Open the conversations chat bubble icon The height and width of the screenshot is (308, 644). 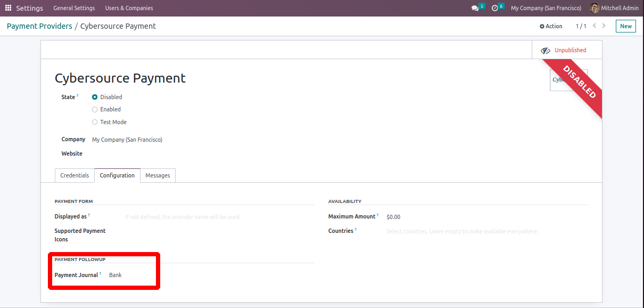pyautogui.click(x=475, y=9)
